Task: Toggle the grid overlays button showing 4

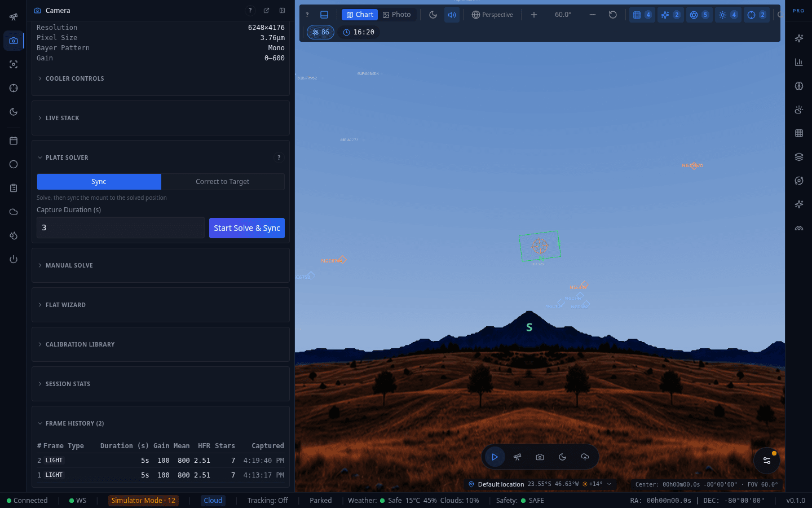Action: click(642, 15)
